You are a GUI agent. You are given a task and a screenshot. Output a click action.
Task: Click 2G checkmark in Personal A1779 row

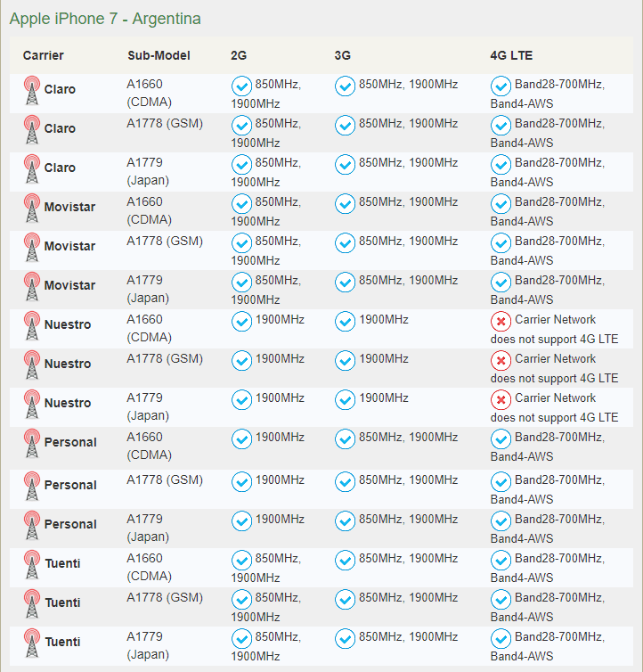tap(241, 520)
